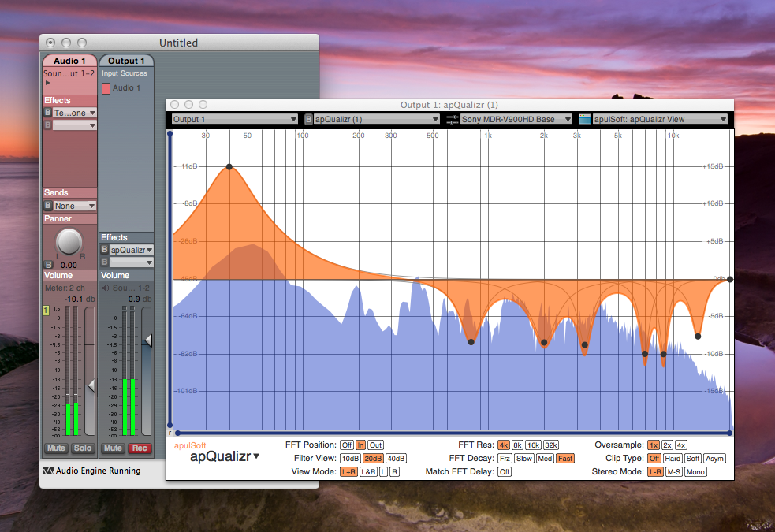Switch Filter View to 40dB
Viewport: 775px width, 532px height.
pyautogui.click(x=396, y=459)
